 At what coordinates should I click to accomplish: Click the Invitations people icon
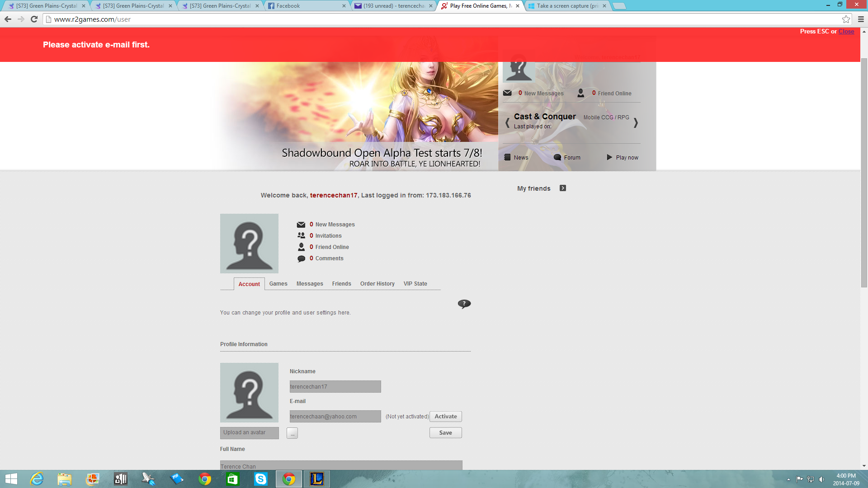301,235
